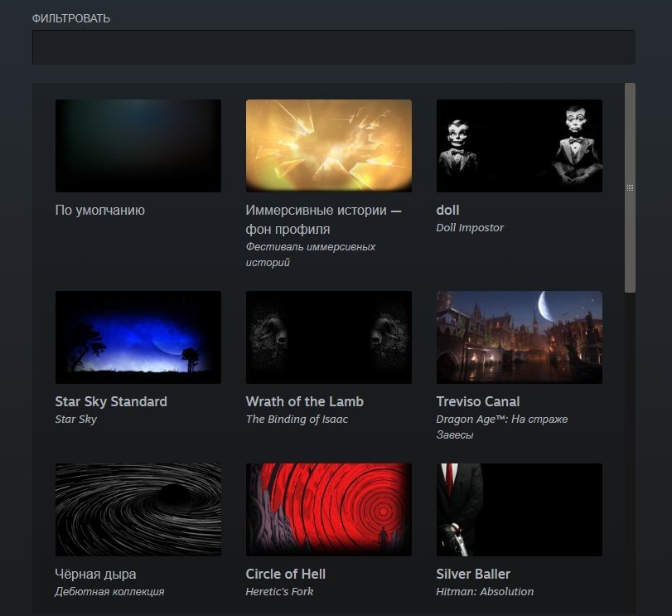
Task: Click The Binding of Isaac subtitle
Action: pos(297,420)
